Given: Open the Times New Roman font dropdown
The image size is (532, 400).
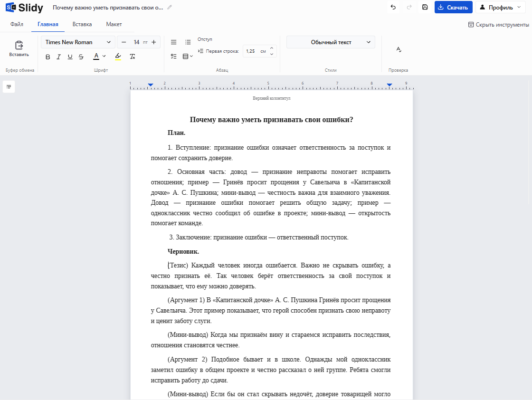Looking at the screenshot, I should point(78,42).
